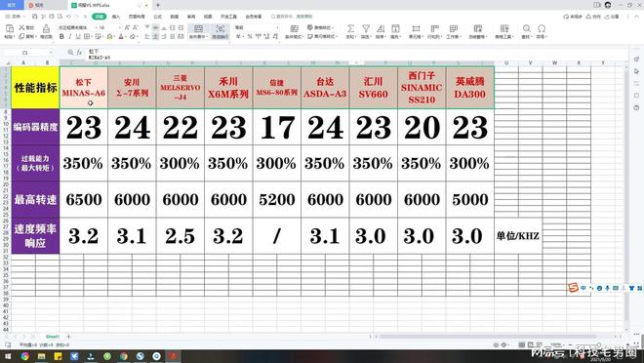Add a new sheet with plus button
Screen dimensions: 644x363
68,337
